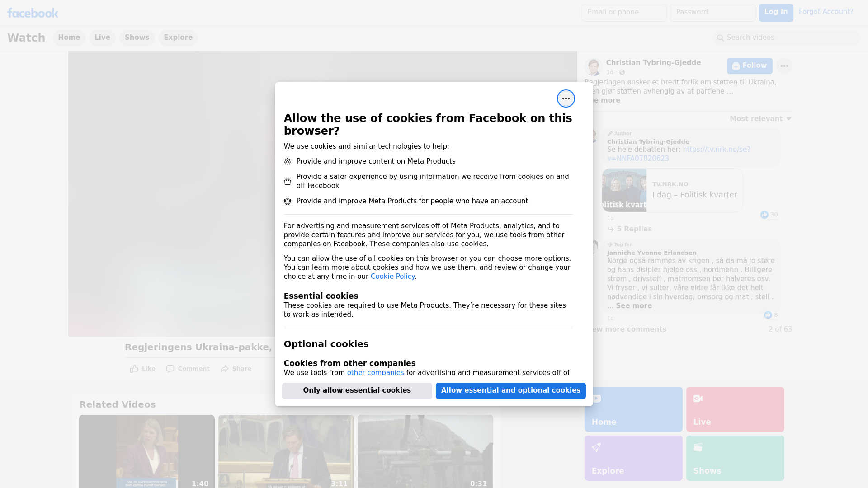Open the 3:11 related video
This screenshot has height=488, width=868.
(286, 451)
